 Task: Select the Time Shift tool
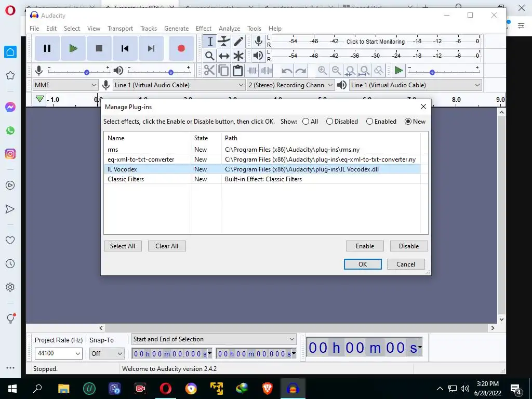pos(224,56)
